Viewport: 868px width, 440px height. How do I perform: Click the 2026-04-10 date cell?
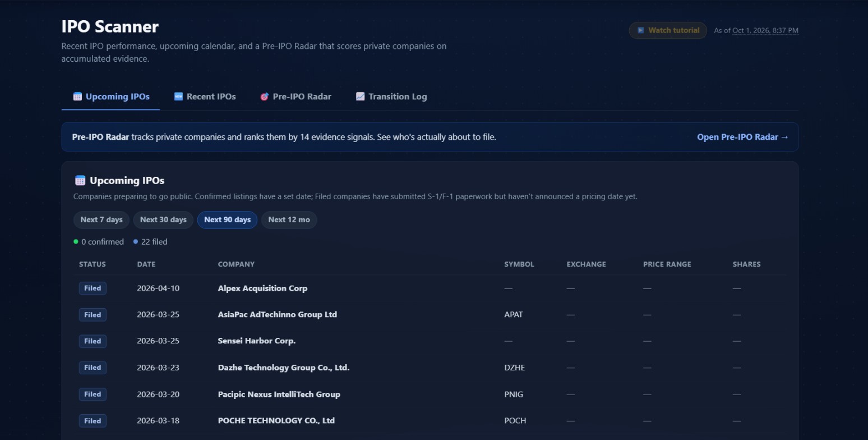(x=158, y=288)
